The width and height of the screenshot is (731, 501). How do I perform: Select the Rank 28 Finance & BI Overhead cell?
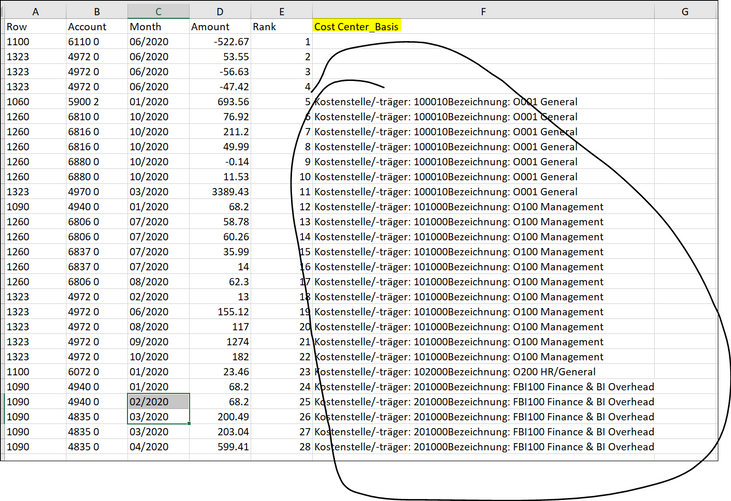click(x=483, y=446)
